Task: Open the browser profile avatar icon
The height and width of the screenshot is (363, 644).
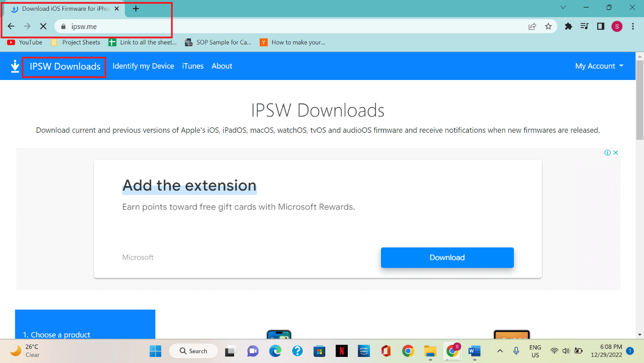Action: coord(617,26)
